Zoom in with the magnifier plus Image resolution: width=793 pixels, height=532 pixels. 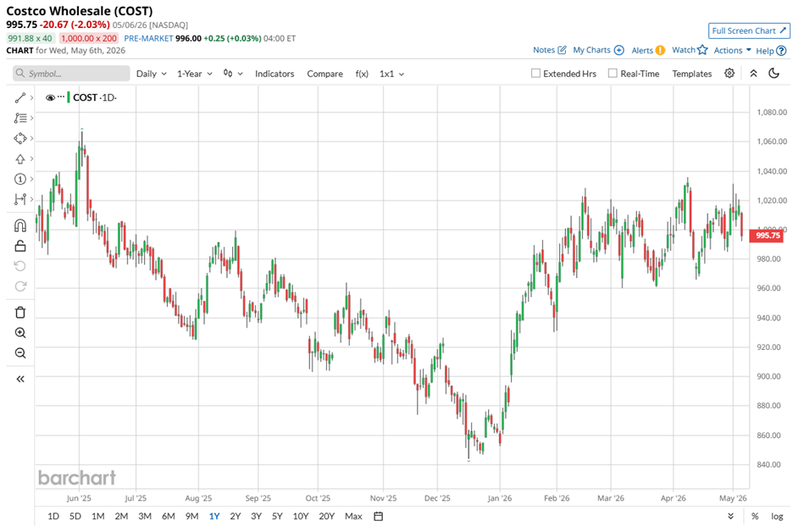pos(19,332)
